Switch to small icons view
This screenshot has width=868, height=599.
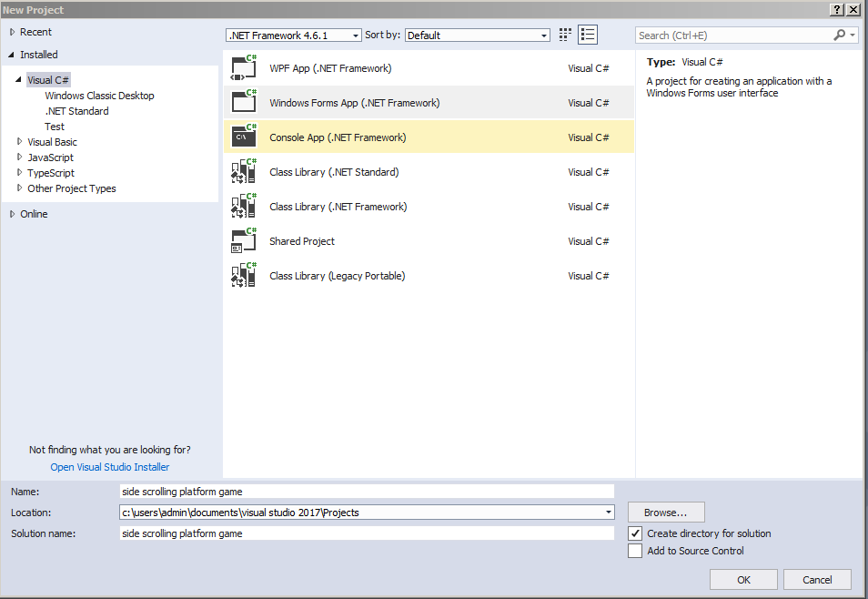(x=566, y=36)
